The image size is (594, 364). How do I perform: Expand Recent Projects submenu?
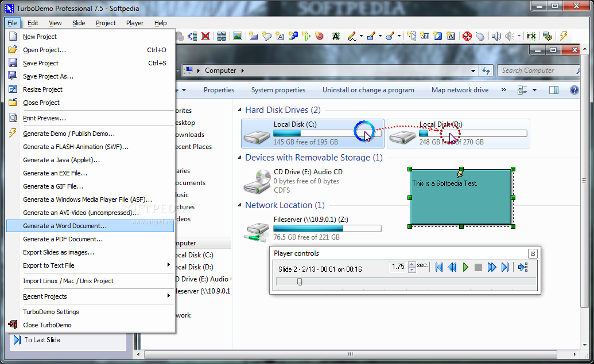pyautogui.click(x=169, y=296)
